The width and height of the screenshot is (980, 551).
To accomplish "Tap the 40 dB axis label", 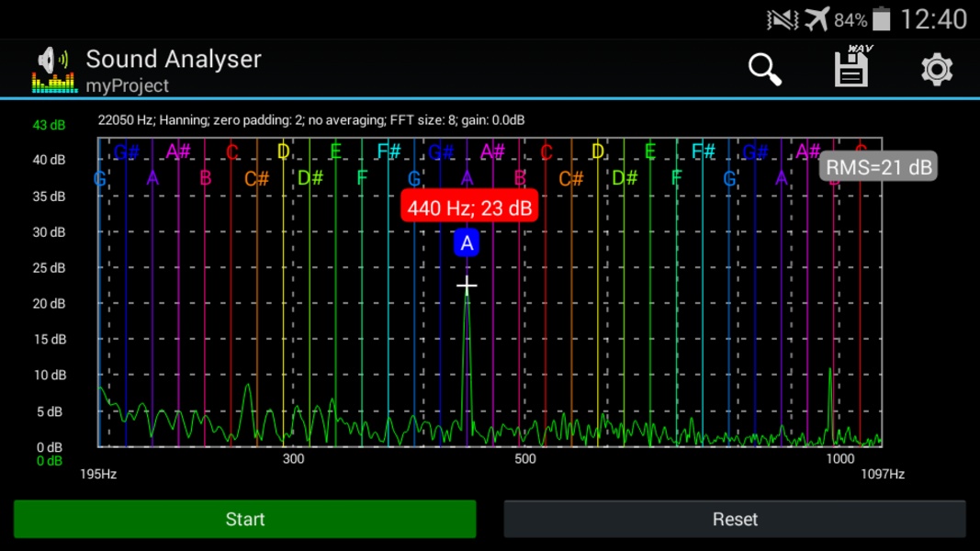I will (x=49, y=160).
